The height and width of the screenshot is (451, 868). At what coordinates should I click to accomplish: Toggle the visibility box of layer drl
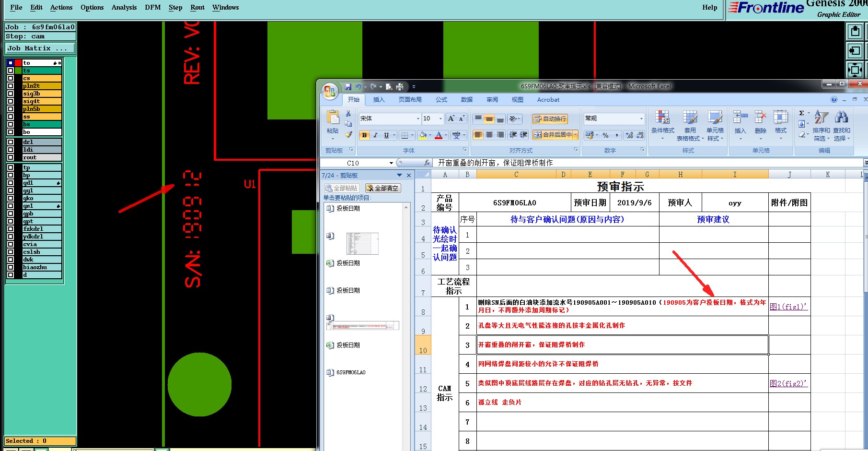[x=11, y=142]
